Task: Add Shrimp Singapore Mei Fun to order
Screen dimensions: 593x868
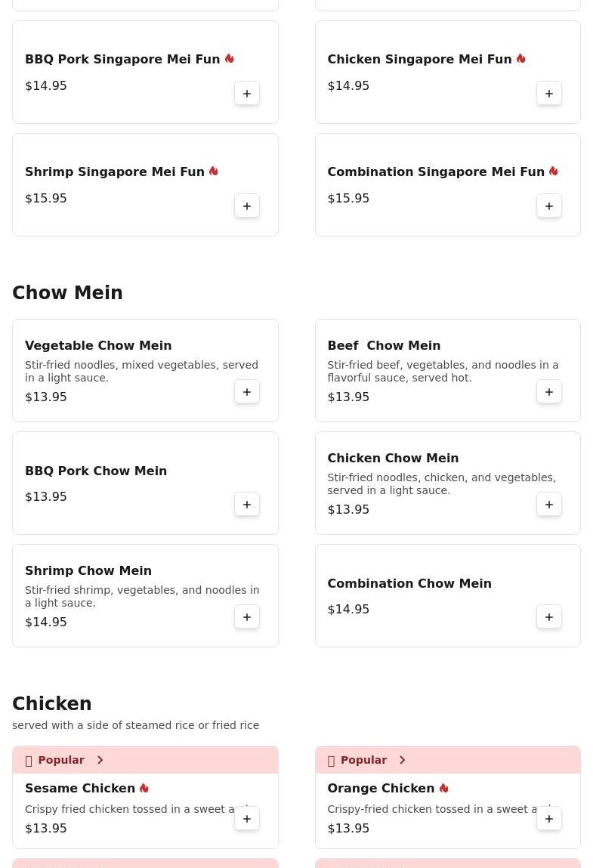Action: tap(247, 206)
